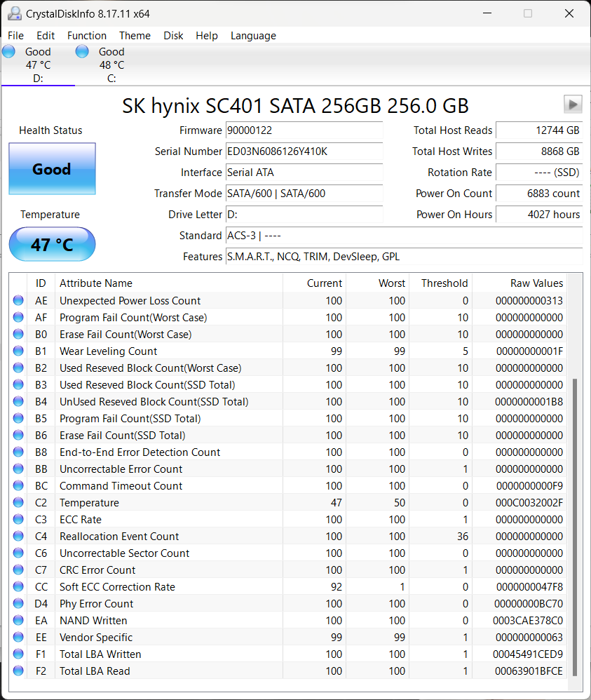The image size is (591, 700).
Task: Click status dot for End-to-End Error Detection Count
Action: point(18,452)
